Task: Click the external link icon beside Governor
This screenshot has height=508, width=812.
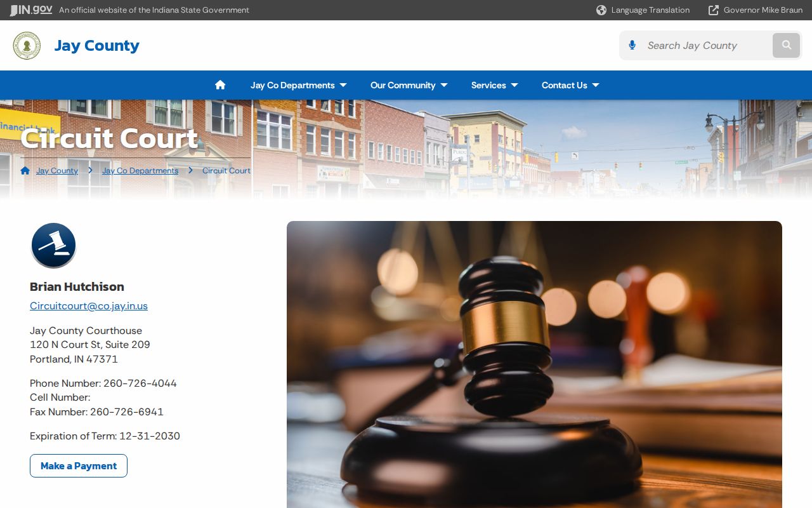Action: click(x=714, y=10)
